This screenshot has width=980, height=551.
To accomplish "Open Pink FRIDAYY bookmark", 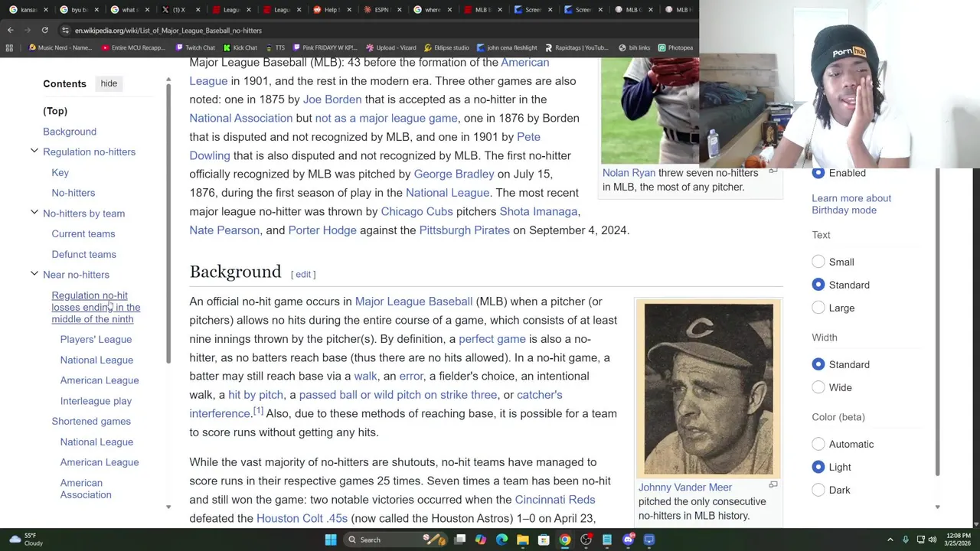I will pyautogui.click(x=325, y=47).
